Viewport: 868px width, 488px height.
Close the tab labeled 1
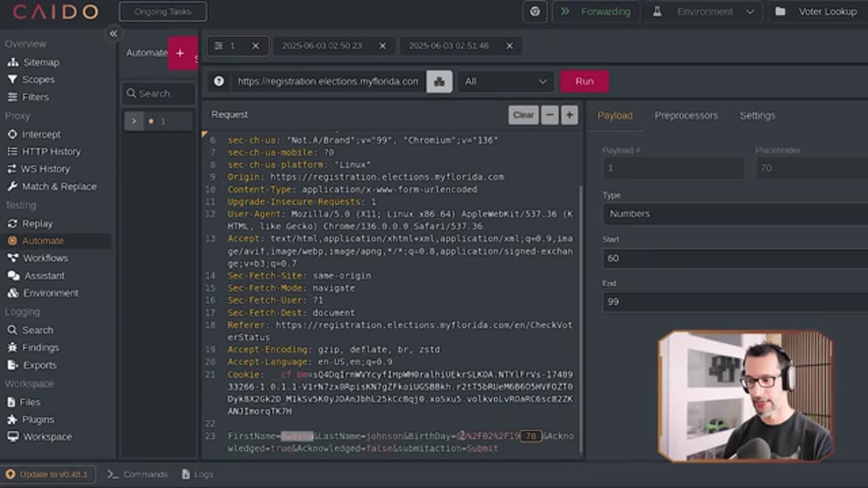point(256,45)
